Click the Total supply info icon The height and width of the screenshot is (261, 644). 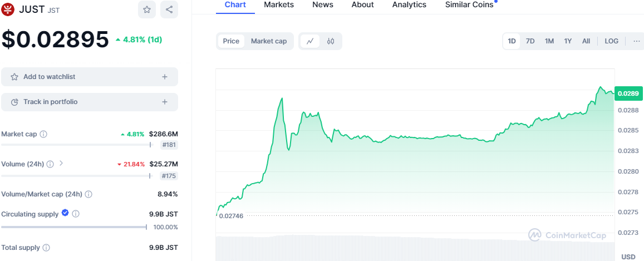46,248
